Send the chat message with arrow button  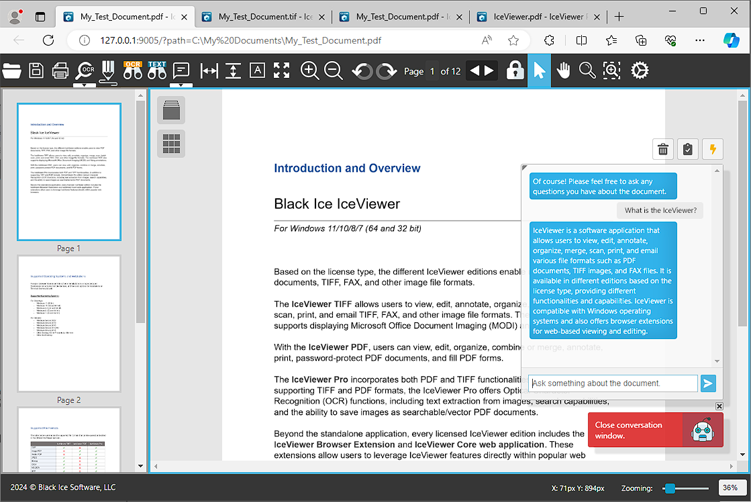point(708,383)
